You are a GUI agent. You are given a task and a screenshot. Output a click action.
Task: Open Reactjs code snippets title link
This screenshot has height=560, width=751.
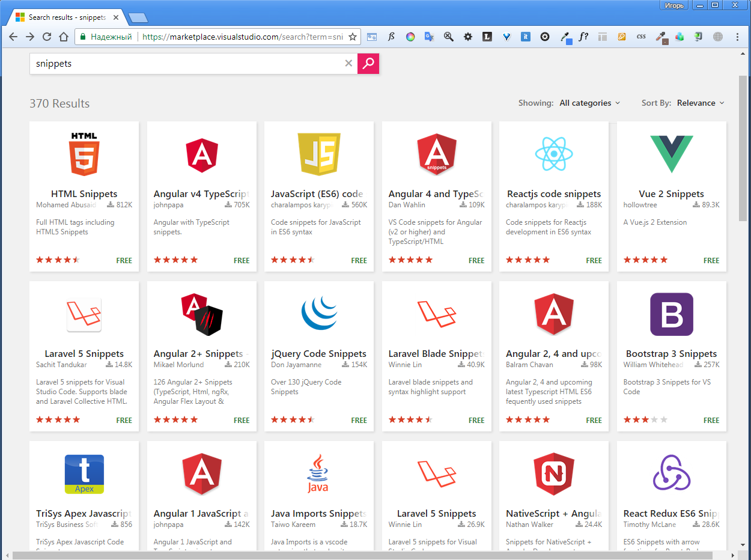(x=554, y=194)
